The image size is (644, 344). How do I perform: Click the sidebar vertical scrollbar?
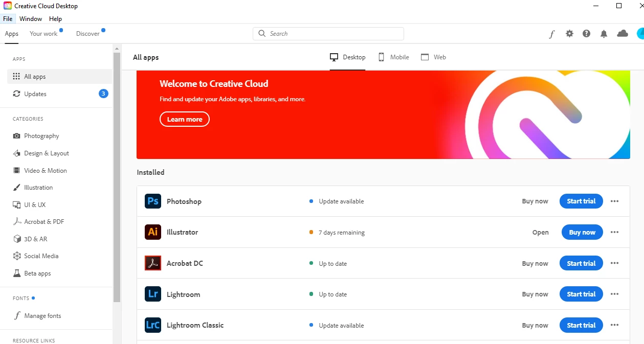point(117,177)
